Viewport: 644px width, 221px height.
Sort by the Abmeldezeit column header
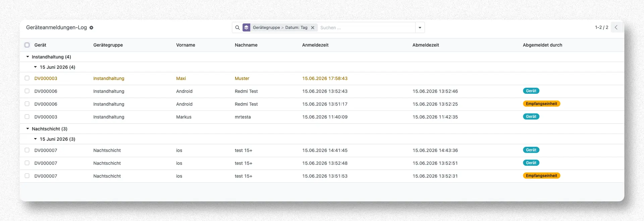pos(426,45)
